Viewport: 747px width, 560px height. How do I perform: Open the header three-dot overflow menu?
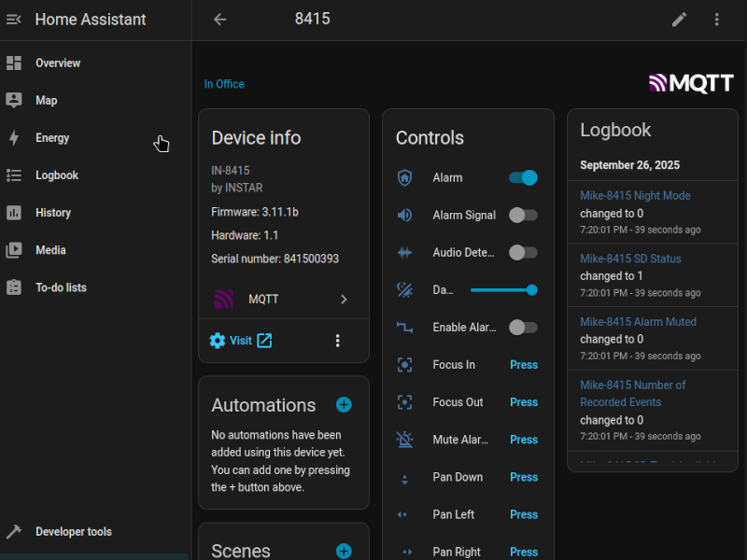coord(716,20)
